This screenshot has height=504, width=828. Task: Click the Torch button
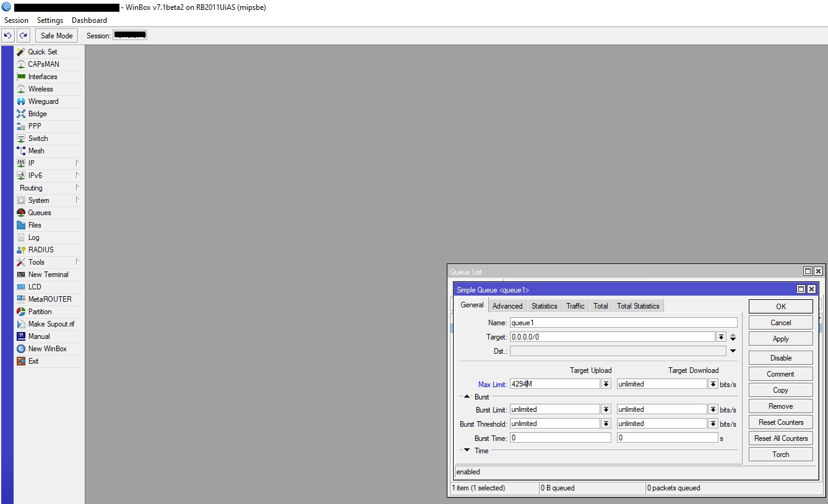pos(781,455)
